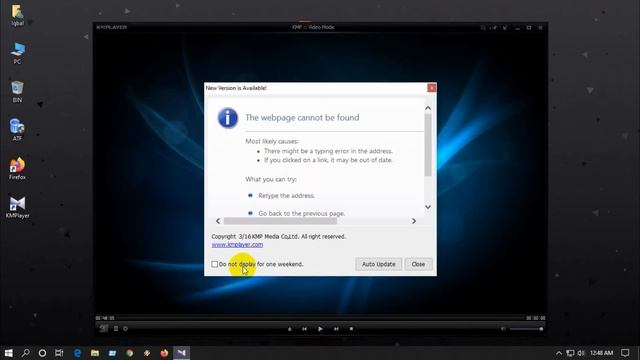Click the horizontal scrollbar left arrow
The image size is (640, 360).
[218, 221]
